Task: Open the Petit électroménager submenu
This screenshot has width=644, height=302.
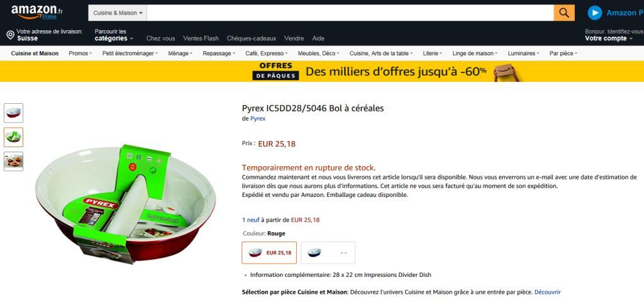Action: click(130, 53)
